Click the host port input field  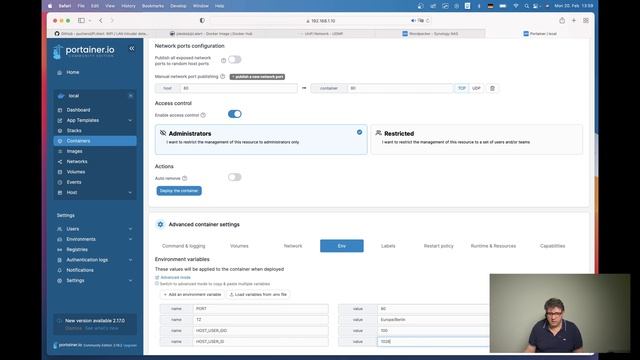click(x=238, y=88)
